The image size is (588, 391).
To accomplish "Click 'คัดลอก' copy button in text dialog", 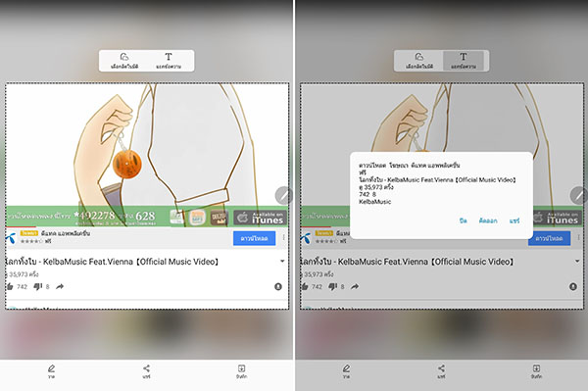I will 488,220.
